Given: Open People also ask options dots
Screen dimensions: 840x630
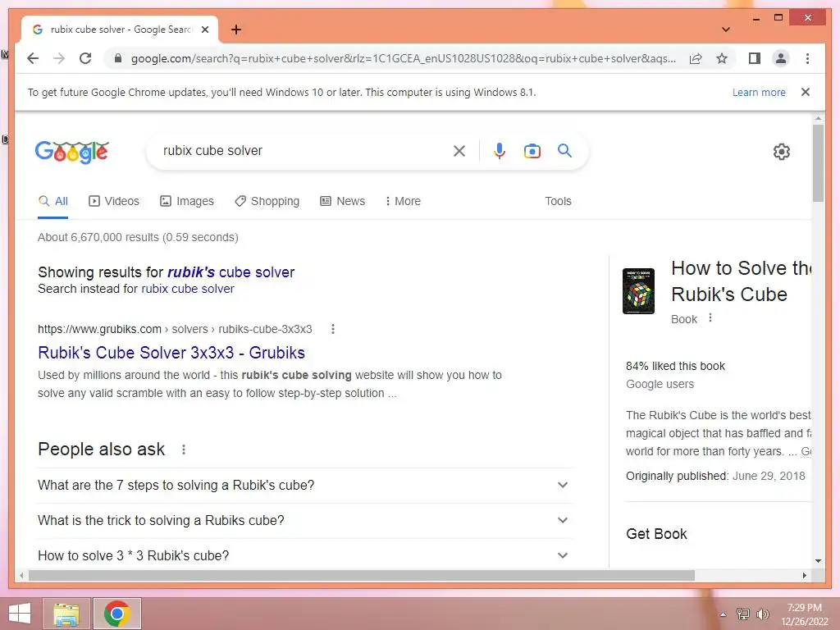Looking at the screenshot, I should pyautogui.click(x=184, y=450).
